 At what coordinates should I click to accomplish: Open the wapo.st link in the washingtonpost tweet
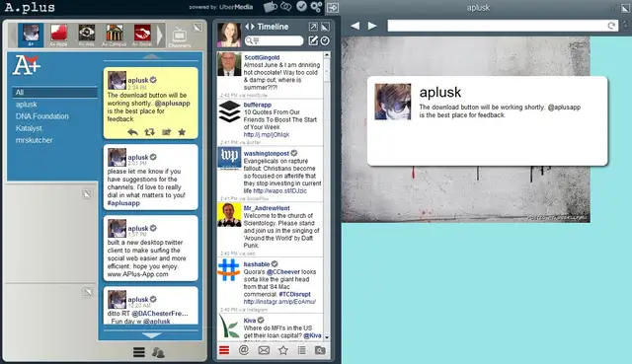279,190
